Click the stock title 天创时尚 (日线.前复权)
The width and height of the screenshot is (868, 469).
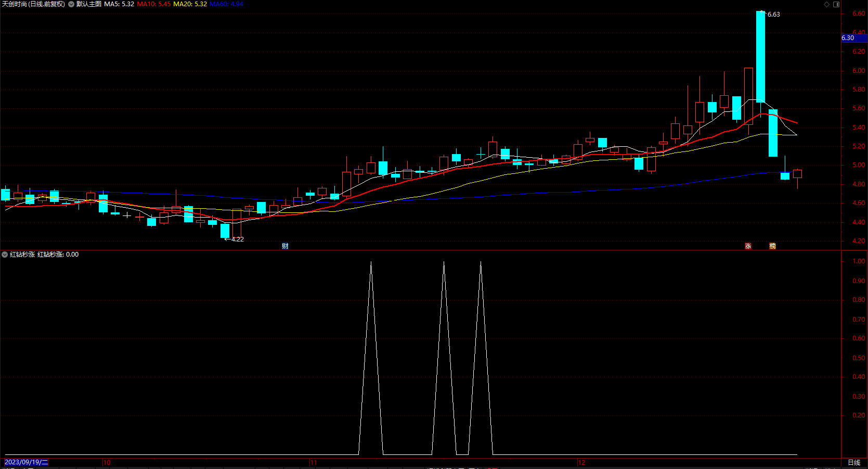[33, 4]
